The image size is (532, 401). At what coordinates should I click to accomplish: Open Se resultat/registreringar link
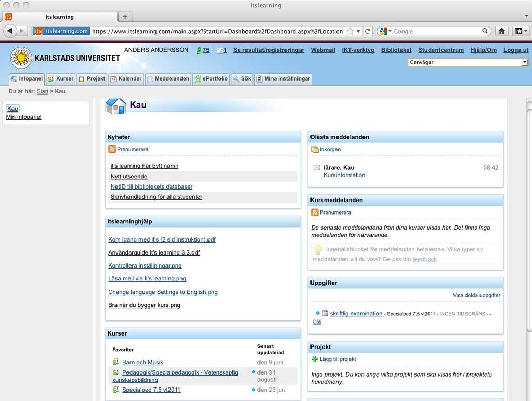pyautogui.click(x=269, y=50)
